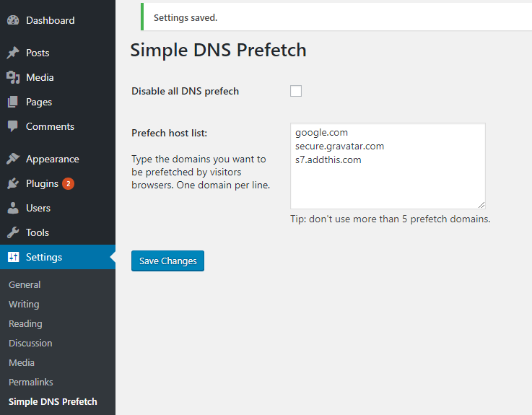
Task: Open the Media library icon
Action: tap(13, 77)
